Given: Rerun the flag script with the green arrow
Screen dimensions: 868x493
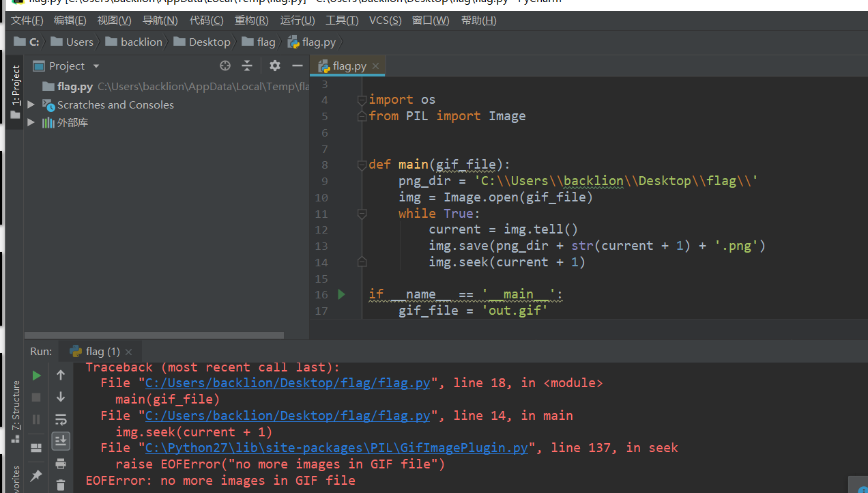Looking at the screenshot, I should pyautogui.click(x=37, y=375).
